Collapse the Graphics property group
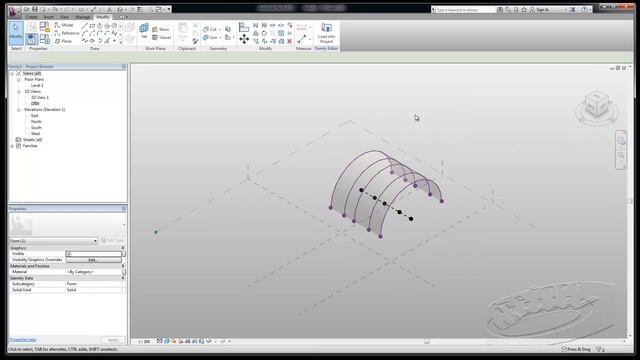The width and height of the screenshot is (640, 360). (122, 248)
